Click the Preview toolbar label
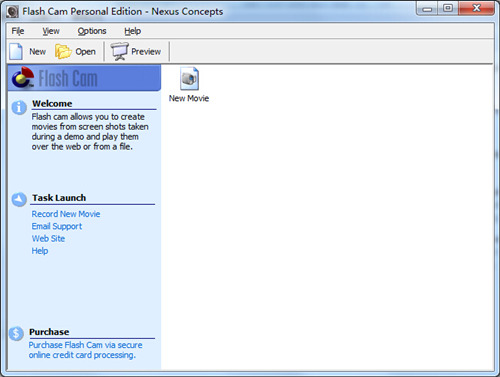The width and height of the screenshot is (500, 377). 146,52
